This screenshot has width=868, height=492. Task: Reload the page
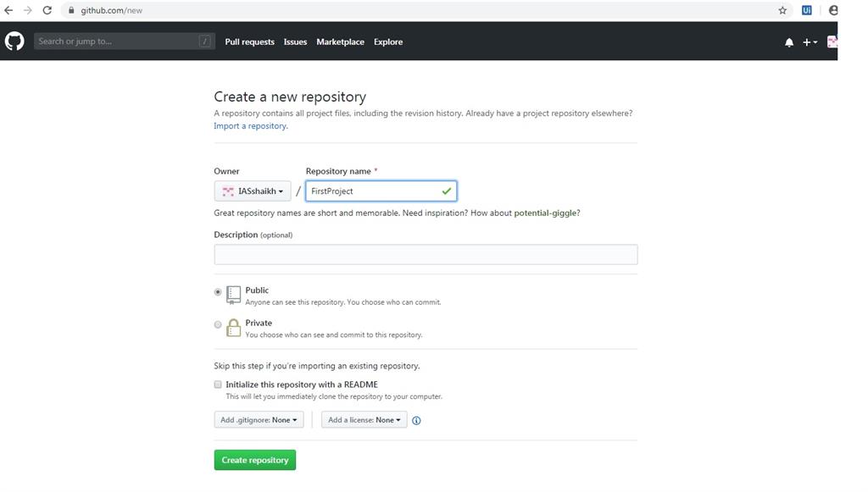[47, 10]
